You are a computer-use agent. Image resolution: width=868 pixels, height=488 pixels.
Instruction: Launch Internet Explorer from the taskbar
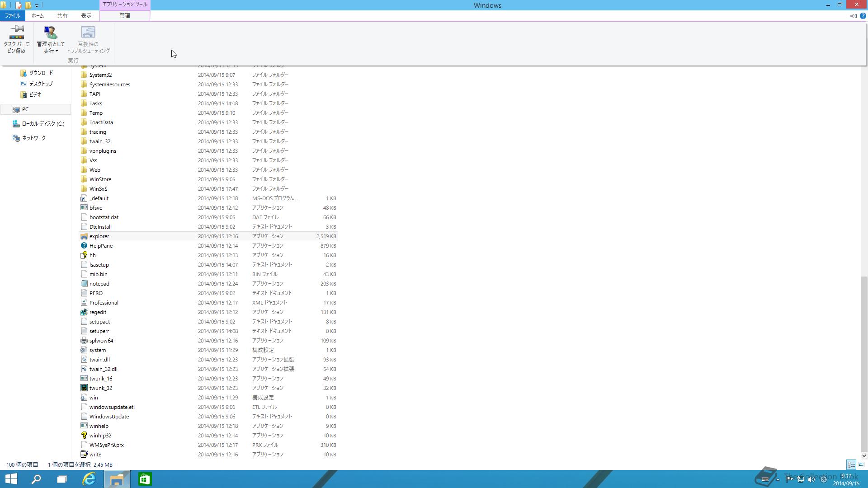point(89,479)
